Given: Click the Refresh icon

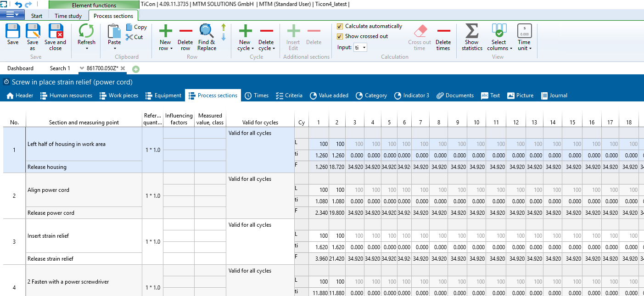Looking at the screenshot, I should [x=86, y=31].
